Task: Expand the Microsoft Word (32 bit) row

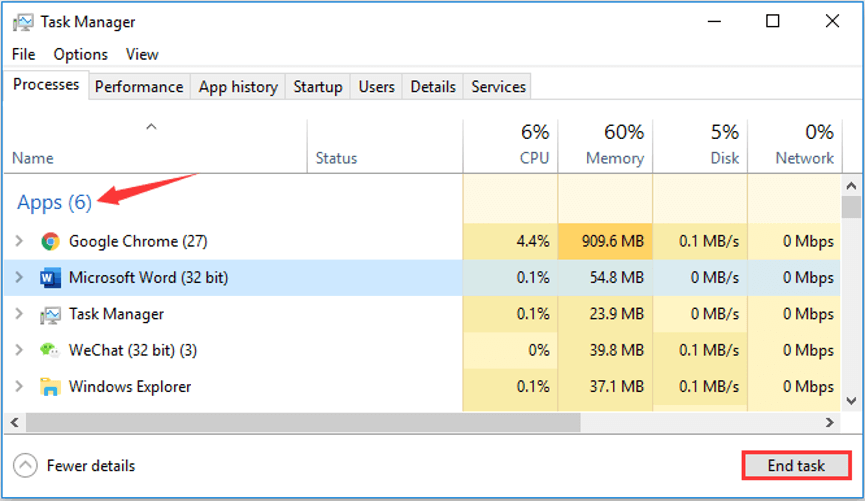Action: coord(19,278)
